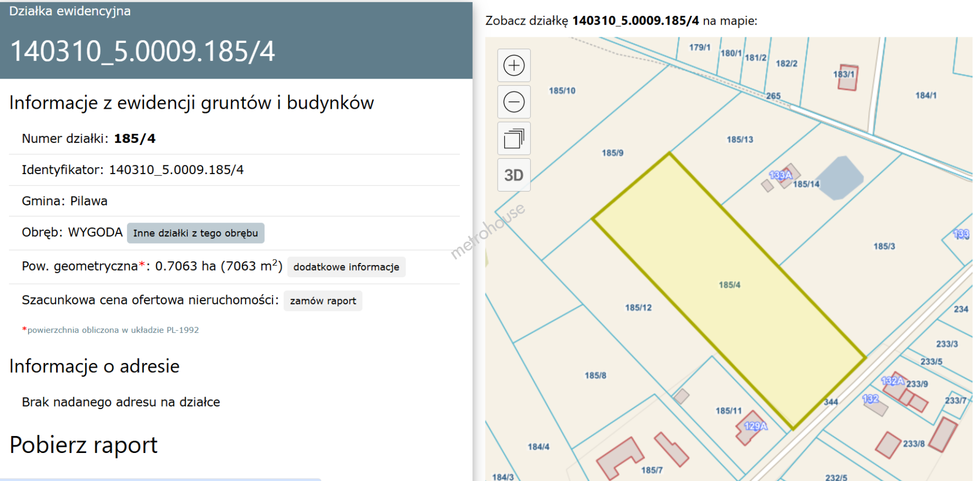The image size is (980, 481).
Task: Switch the map to 3D view
Action: coord(513,175)
